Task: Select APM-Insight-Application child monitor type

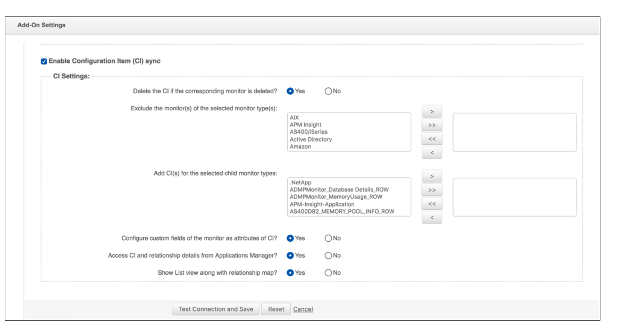Action: [x=322, y=204]
